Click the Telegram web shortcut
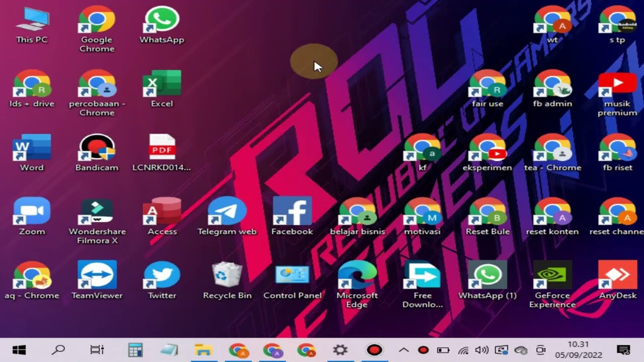 pos(227,217)
